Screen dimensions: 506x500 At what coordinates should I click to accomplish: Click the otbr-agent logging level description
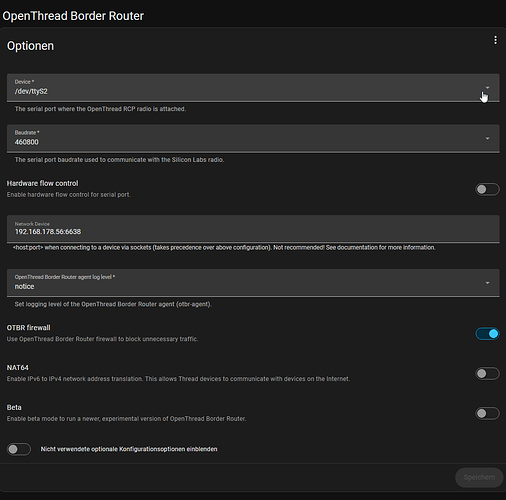point(113,304)
